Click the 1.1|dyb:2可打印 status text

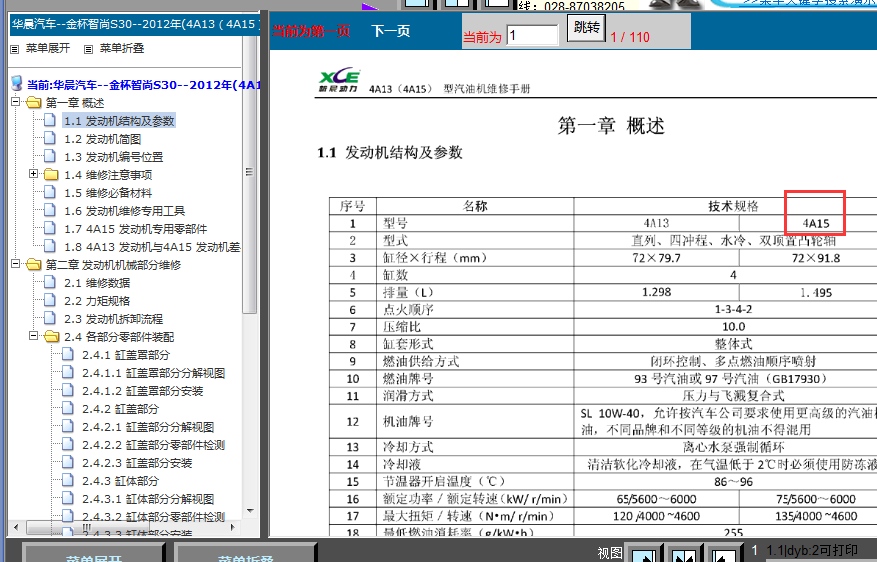coord(811,550)
